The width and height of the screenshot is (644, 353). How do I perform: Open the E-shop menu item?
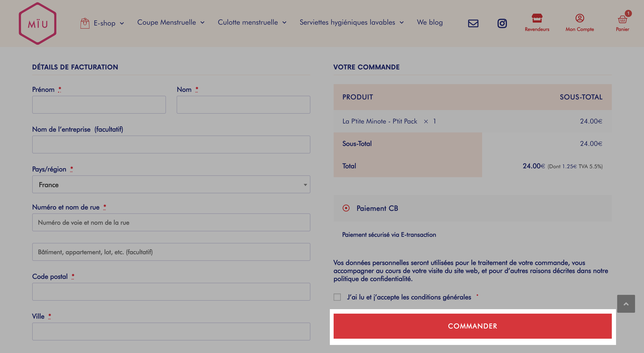click(x=104, y=23)
